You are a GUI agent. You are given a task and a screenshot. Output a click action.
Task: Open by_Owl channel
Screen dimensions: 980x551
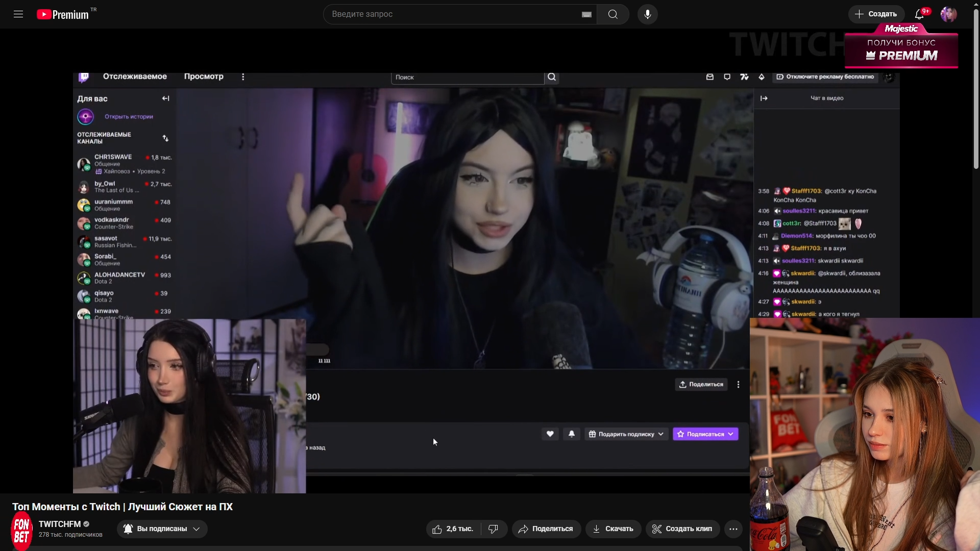pos(125,187)
